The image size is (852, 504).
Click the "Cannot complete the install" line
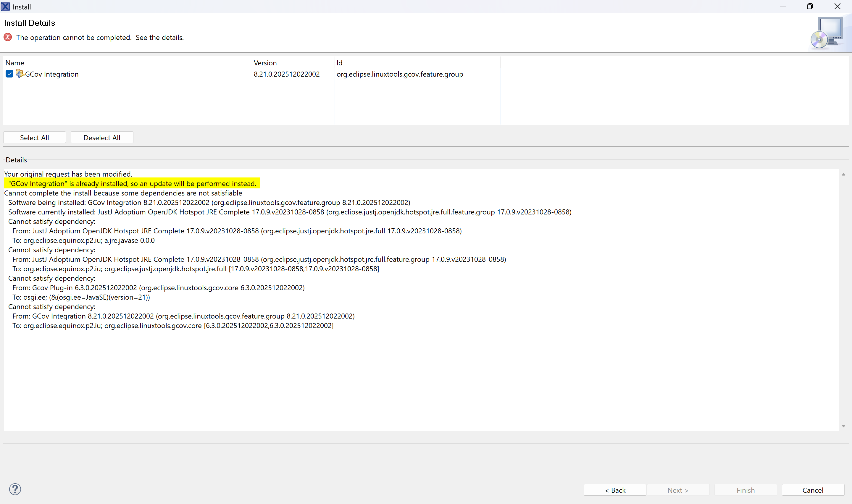point(123,193)
